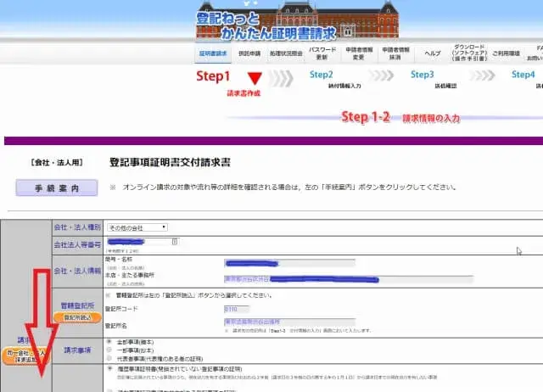Click the Step2 納付情報入力 label

335,79
